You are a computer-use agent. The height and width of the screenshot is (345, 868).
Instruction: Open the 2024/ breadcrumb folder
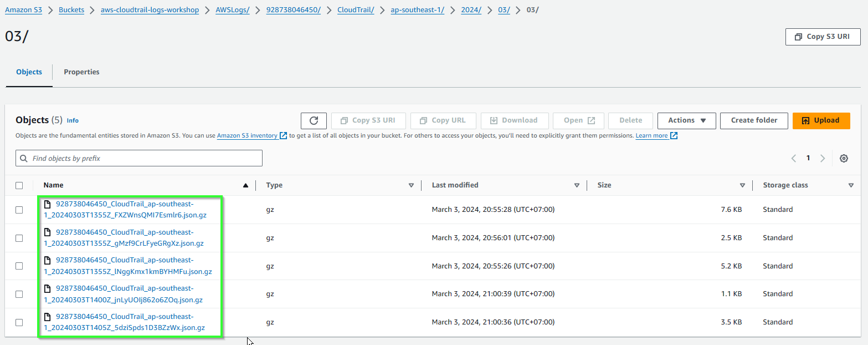click(471, 10)
